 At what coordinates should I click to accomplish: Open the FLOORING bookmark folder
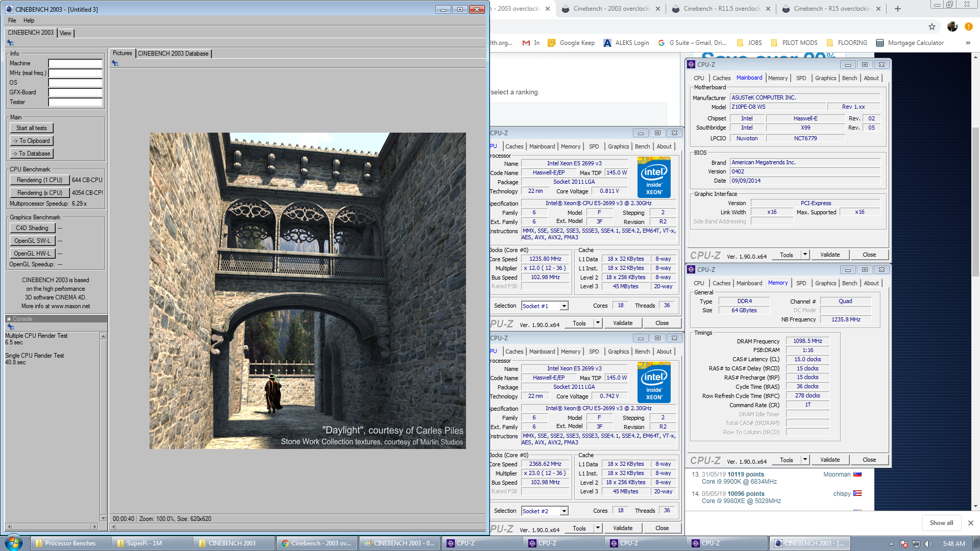847,43
